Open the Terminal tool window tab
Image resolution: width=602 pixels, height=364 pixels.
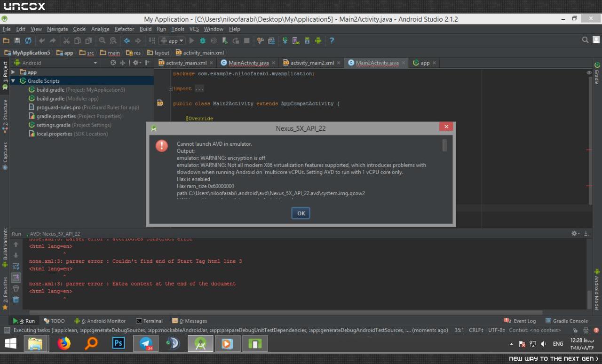[149, 321]
